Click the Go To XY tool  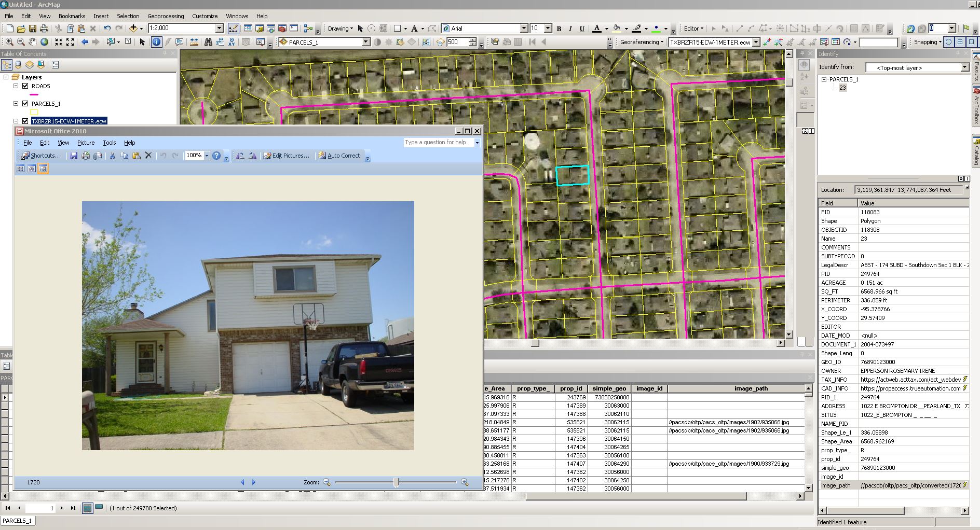click(x=232, y=42)
